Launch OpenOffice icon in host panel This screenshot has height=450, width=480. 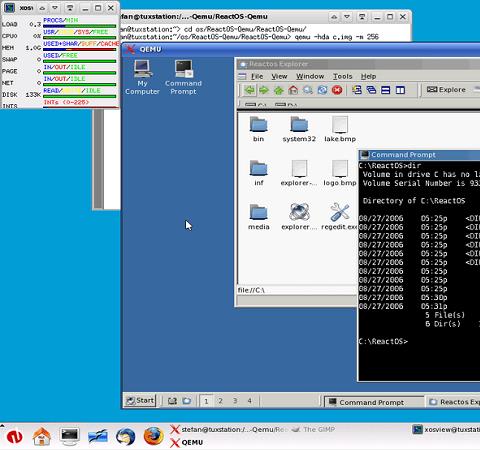(x=98, y=436)
